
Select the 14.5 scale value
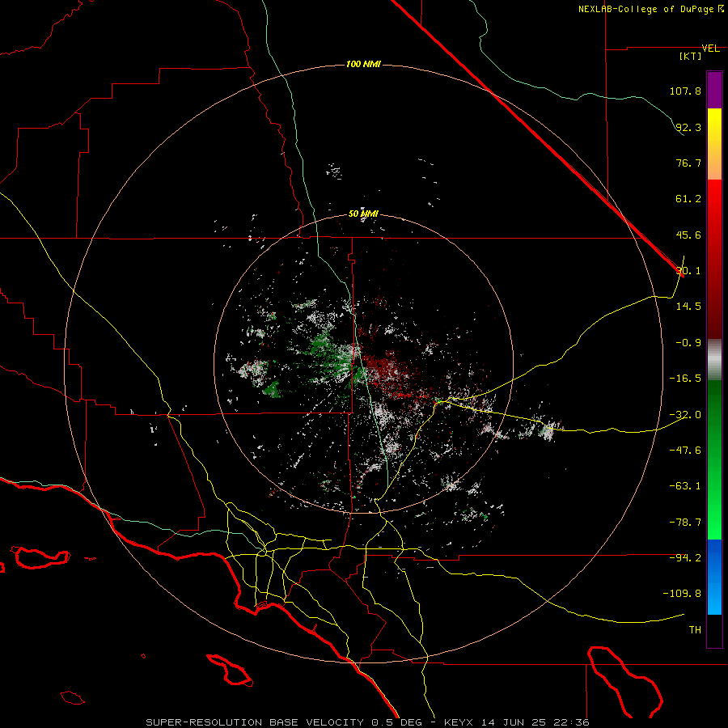click(688, 307)
